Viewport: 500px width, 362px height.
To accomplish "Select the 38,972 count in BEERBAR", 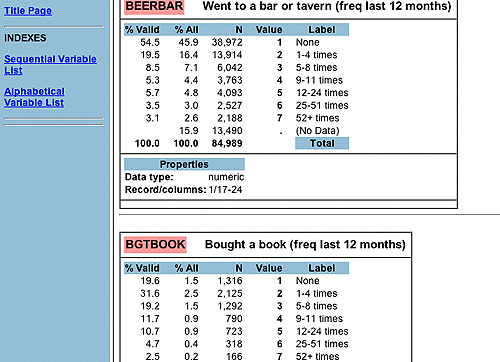I will pyautogui.click(x=227, y=42).
